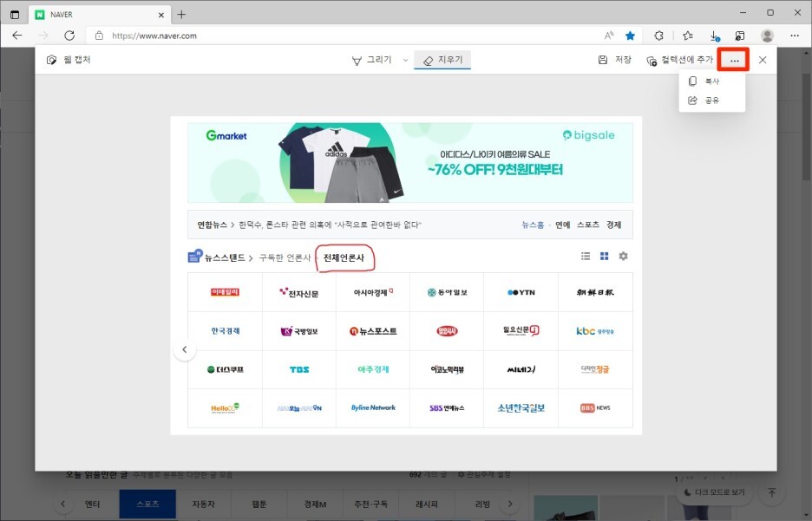The image size is (812, 521).
Task: Open the user profile avatar
Action: pyautogui.click(x=768, y=36)
